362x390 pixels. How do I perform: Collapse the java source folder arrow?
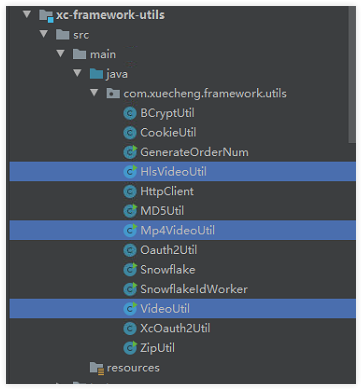78,73
